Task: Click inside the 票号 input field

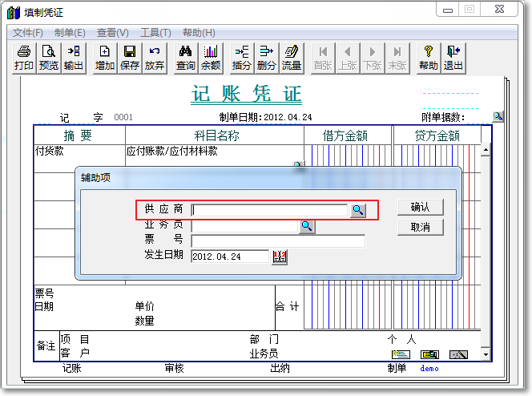Action: [277, 241]
